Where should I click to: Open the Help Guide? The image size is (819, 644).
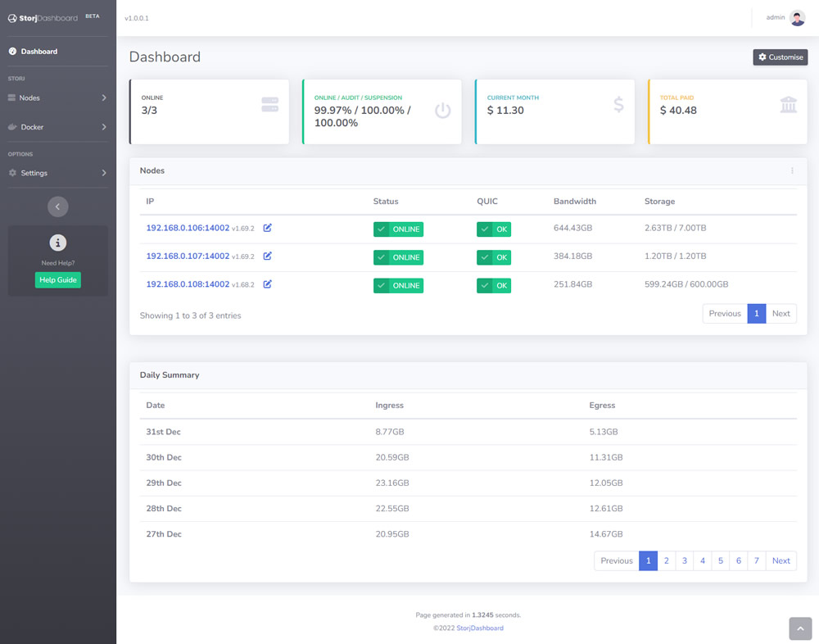58,280
